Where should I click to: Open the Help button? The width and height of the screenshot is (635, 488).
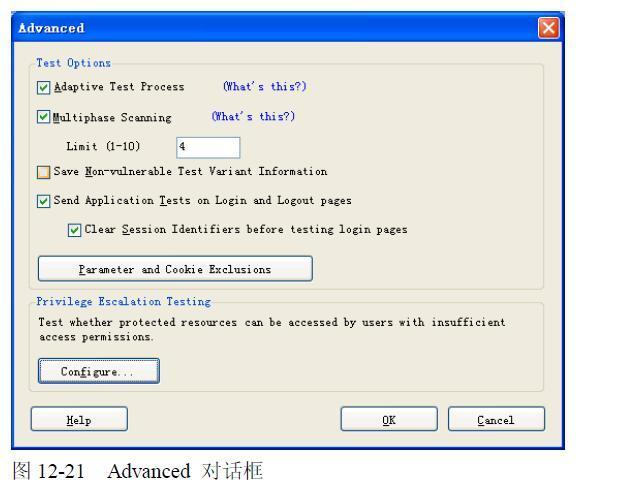tap(79, 419)
